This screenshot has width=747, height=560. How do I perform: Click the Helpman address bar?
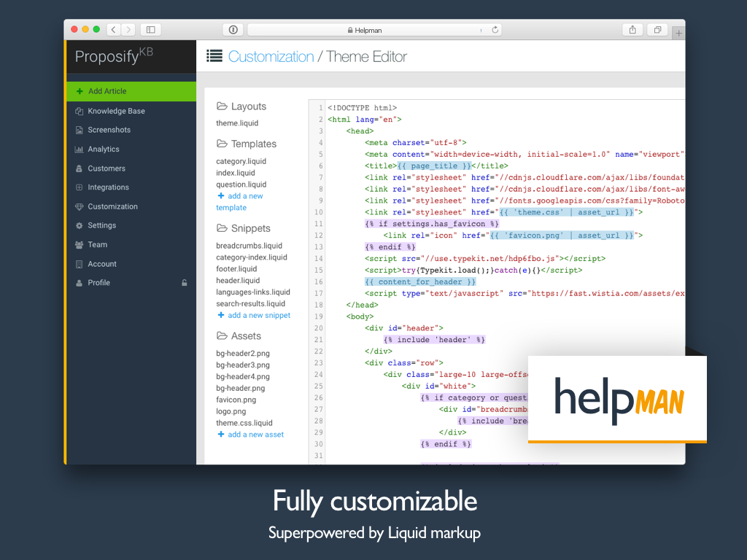pyautogui.click(x=374, y=30)
